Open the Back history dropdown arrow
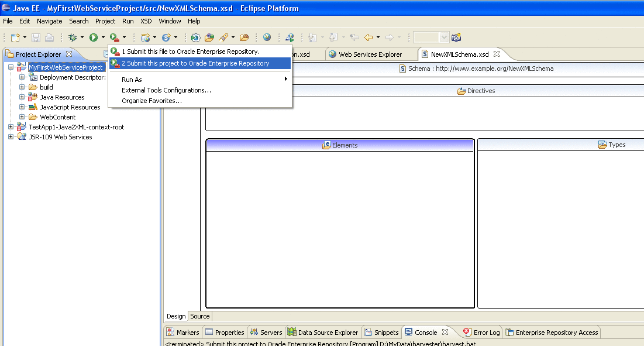 pyautogui.click(x=378, y=38)
